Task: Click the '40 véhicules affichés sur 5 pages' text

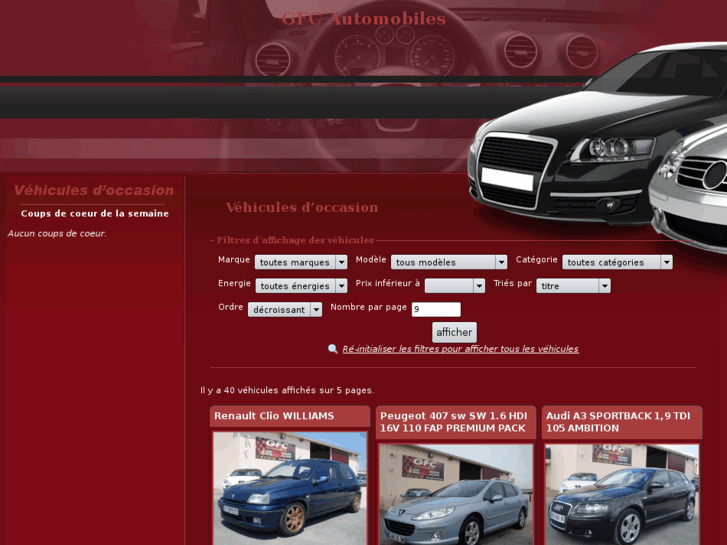Action: 287,390
